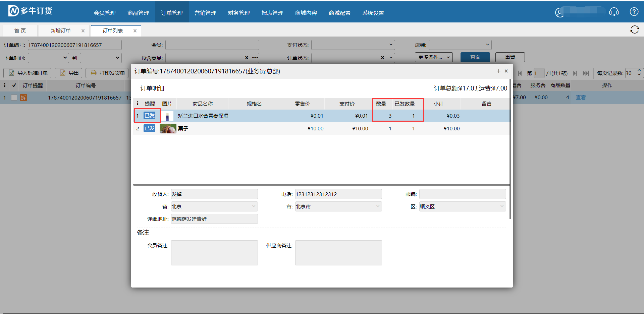Viewport: 644px width, 314px height.
Task: Open product image of 娇兰进口水合青春保湿
Action: [x=167, y=116]
